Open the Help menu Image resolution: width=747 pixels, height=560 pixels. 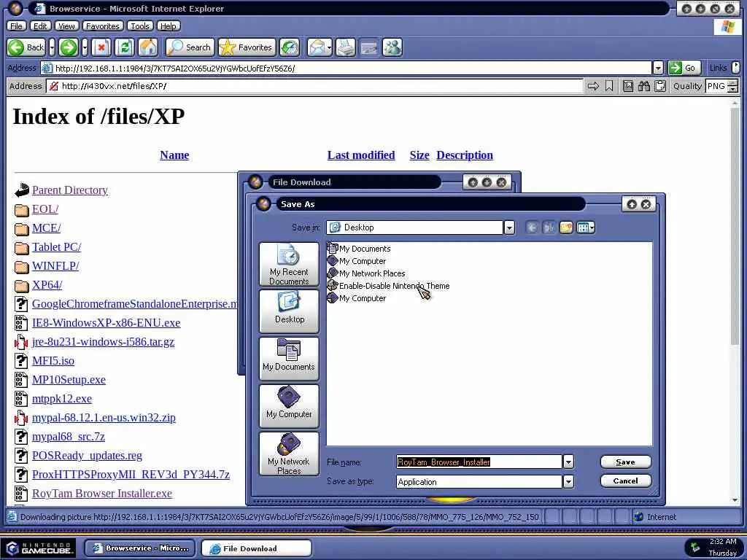tap(169, 26)
